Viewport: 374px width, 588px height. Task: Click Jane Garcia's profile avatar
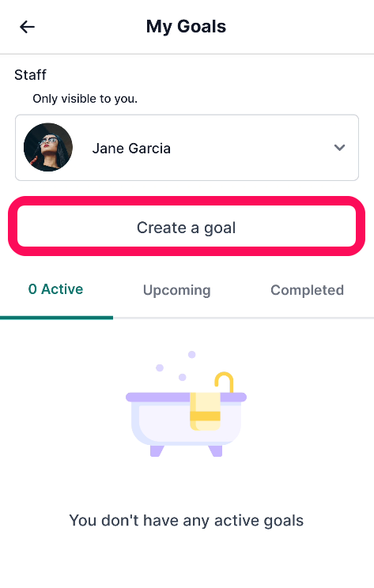coord(48,147)
